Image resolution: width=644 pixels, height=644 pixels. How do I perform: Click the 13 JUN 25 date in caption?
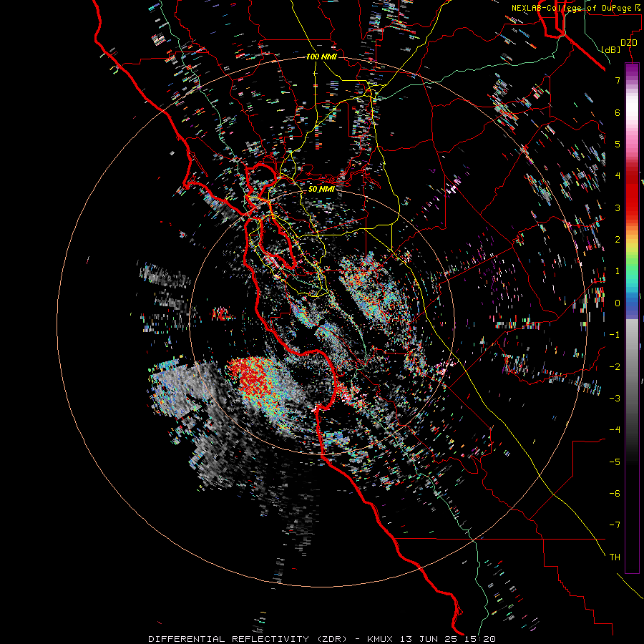pyautogui.click(x=429, y=639)
